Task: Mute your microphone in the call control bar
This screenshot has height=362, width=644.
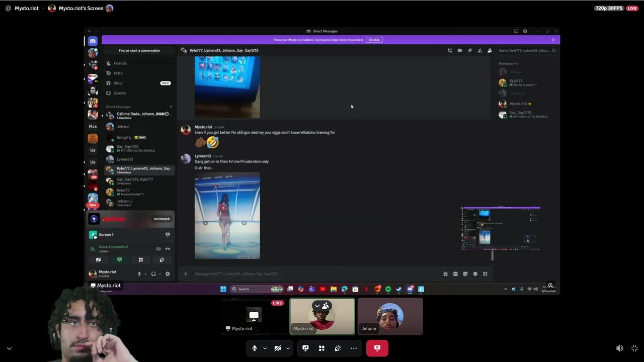Action: pyautogui.click(x=255, y=348)
